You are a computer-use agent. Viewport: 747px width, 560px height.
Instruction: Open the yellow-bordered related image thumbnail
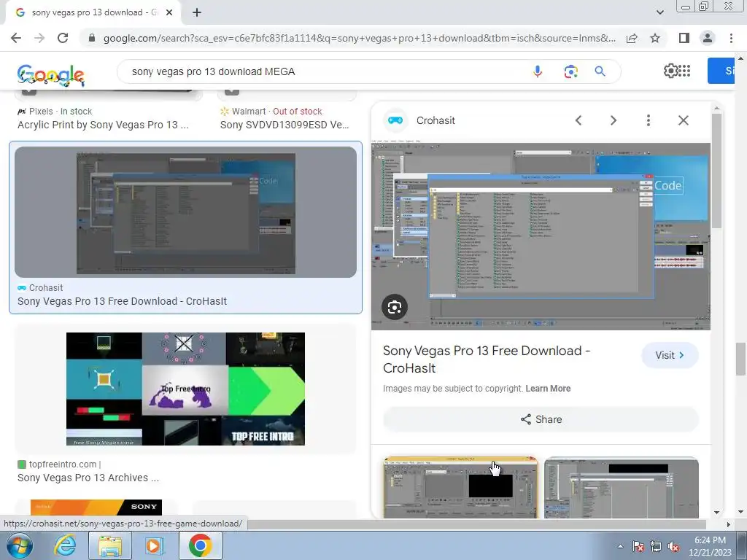461,487
